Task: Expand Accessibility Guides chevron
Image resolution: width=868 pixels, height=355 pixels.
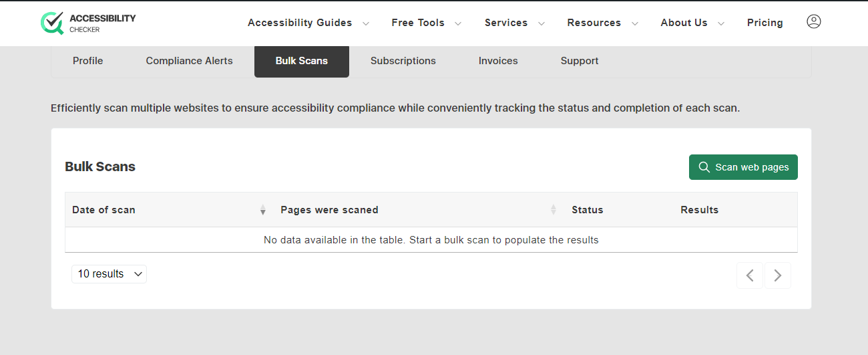Action: (366, 23)
